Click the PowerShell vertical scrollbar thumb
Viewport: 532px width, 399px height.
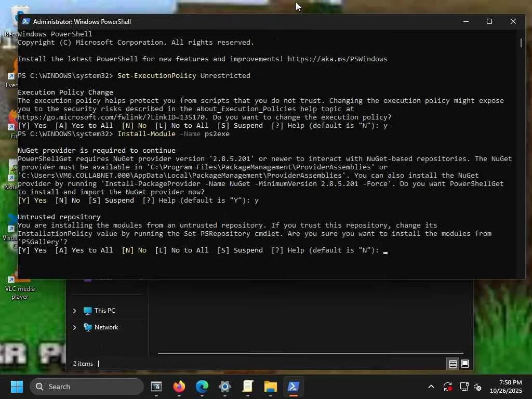pos(521,43)
